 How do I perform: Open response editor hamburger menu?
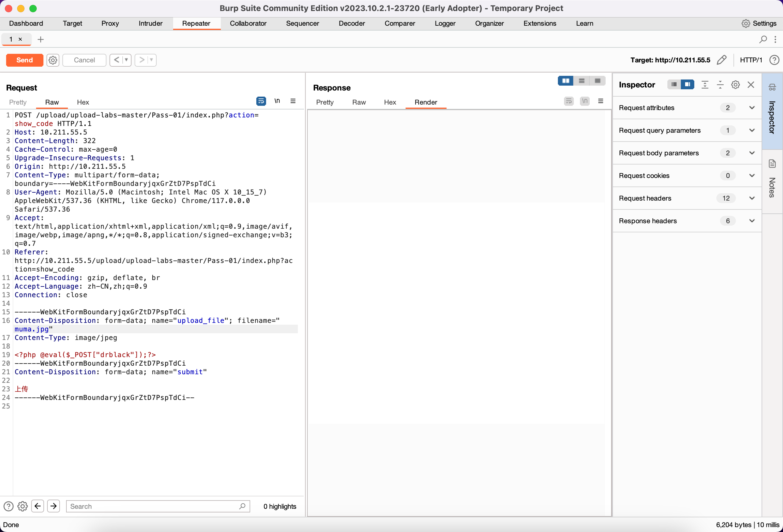(x=601, y=101)
